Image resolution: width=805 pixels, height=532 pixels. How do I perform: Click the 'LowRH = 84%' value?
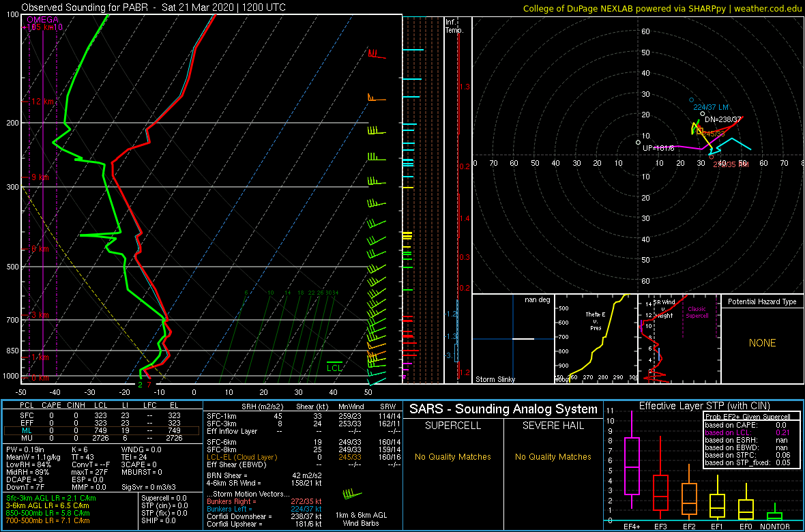tap(28, 464)
